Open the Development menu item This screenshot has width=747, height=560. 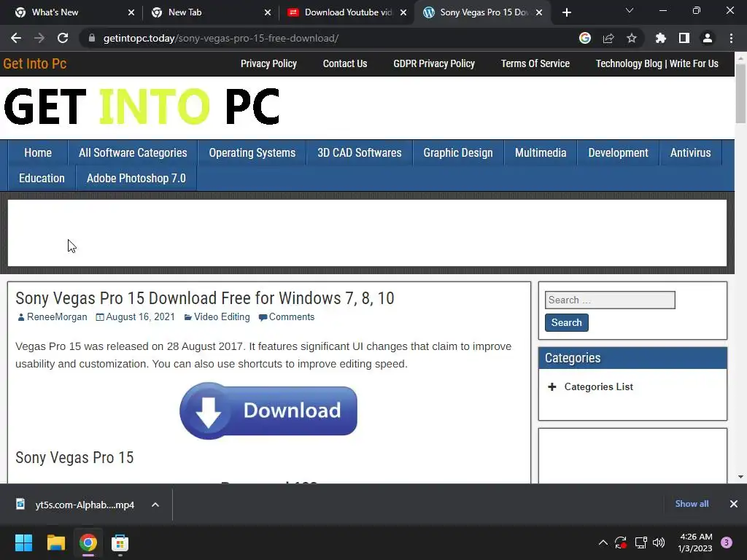coord(618,153)
